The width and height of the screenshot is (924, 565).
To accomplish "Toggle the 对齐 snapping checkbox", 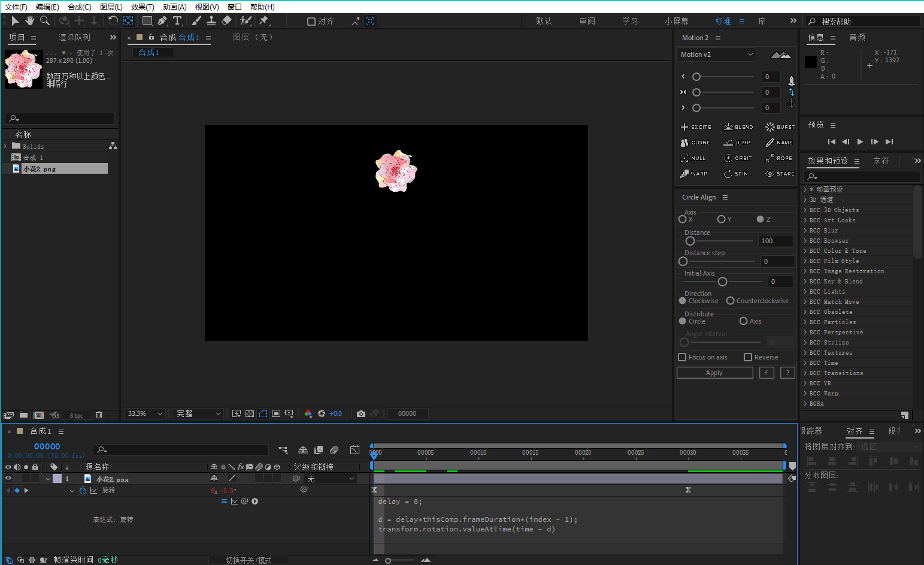I will 311,22.
